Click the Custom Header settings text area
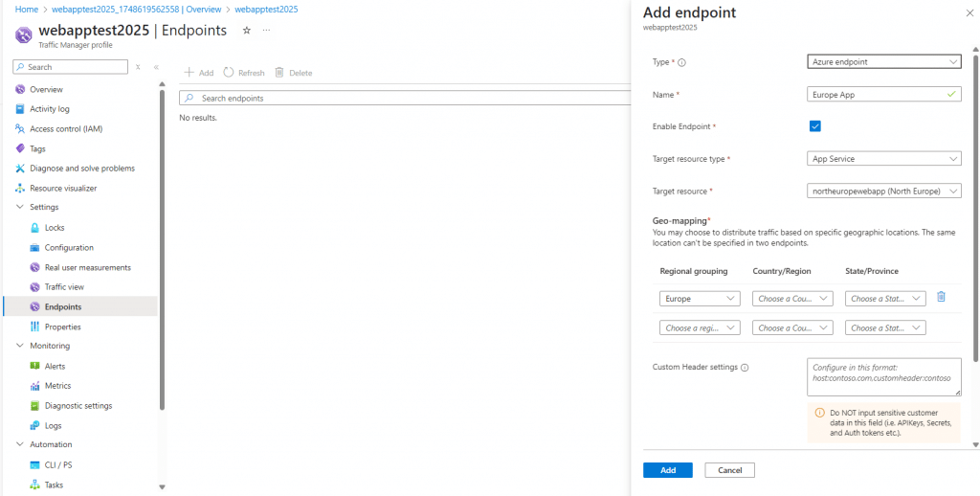 pyautogui.click(x=883, y=377)
